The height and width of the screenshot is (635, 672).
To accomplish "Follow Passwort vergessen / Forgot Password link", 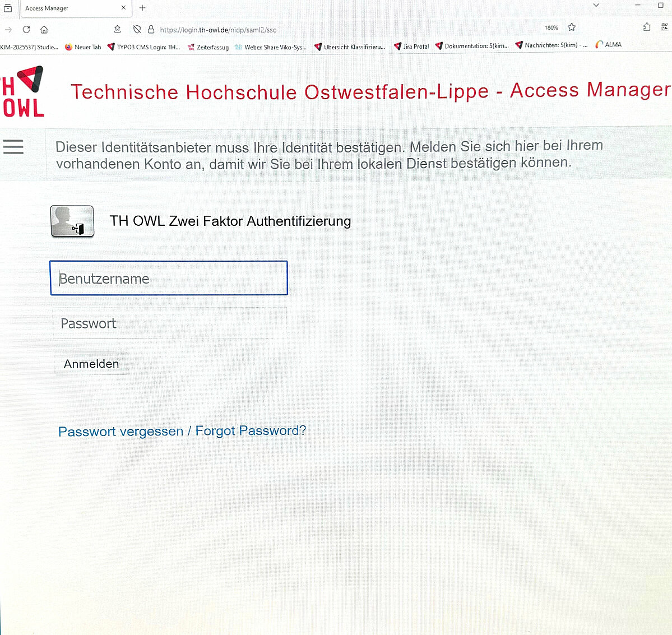I will click(x=182, y=431).
